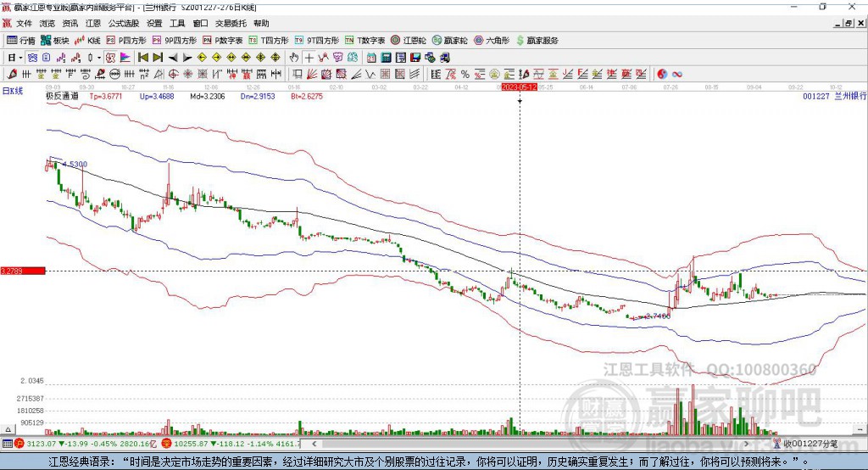Viewport: 868px width, 470px height.
Task: Toggle the crosshair cursor mode
Action: point(309,58)
